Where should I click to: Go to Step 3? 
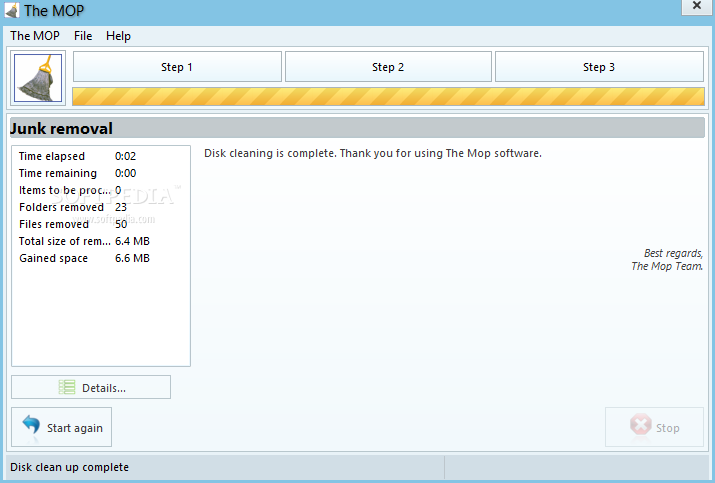[599, 67]
